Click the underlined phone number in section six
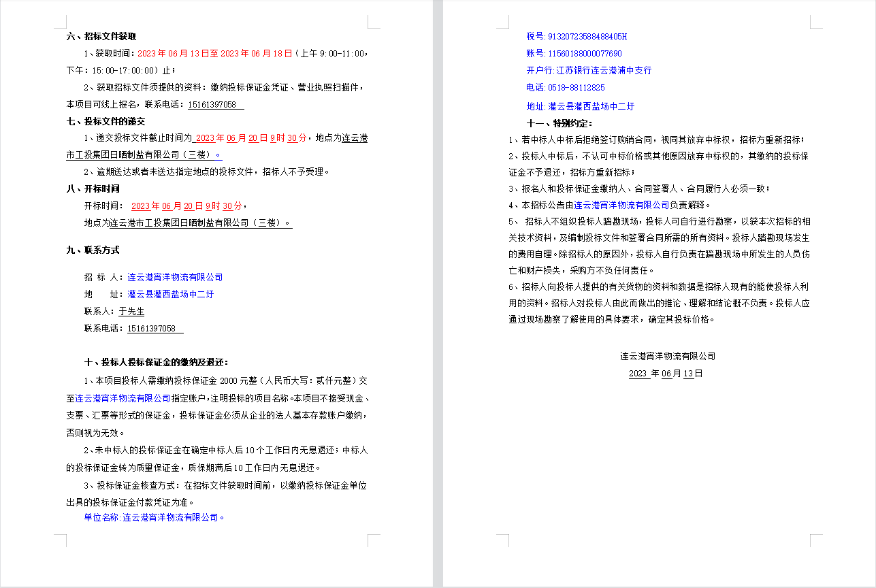Image resolution: width=876 pixels, height=588 pixels. [x=214, y=105]
